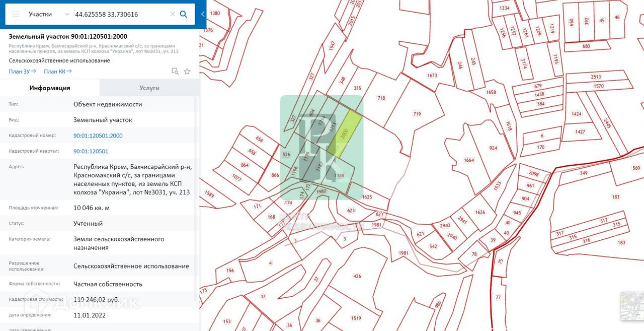Click the ownership value Частная собственность
The image size is (644, 331).
pyautogui.click(x=108, y=284)
